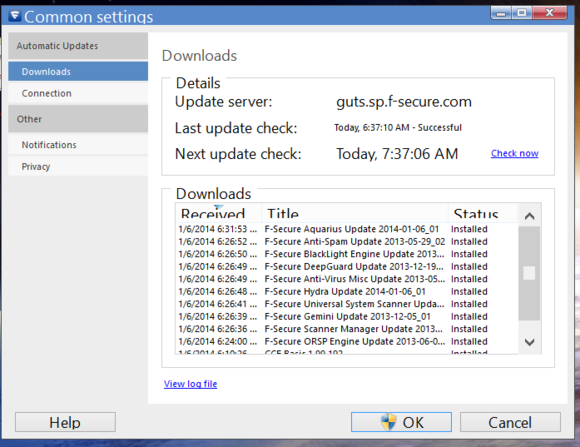The width and height of the screenshot is (580, 447).
Task: Select the Downloads sidebar item
Action: pyautogui.click(x=78, y=71)
